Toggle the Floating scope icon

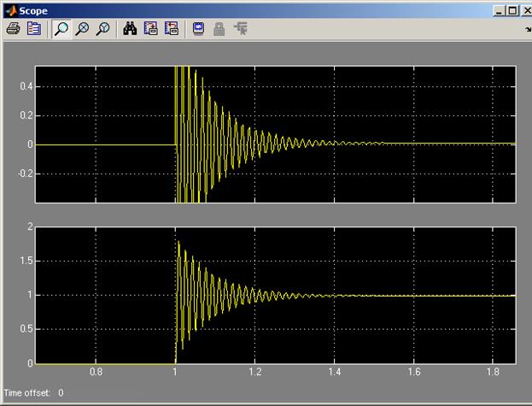(199, 28)
